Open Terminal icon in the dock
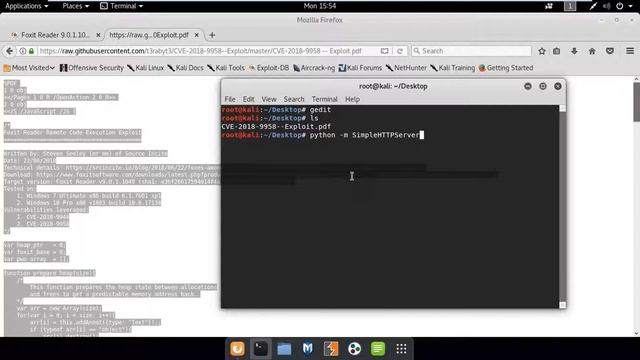Viewport: 640px width, 360px height. click(260, 349)
